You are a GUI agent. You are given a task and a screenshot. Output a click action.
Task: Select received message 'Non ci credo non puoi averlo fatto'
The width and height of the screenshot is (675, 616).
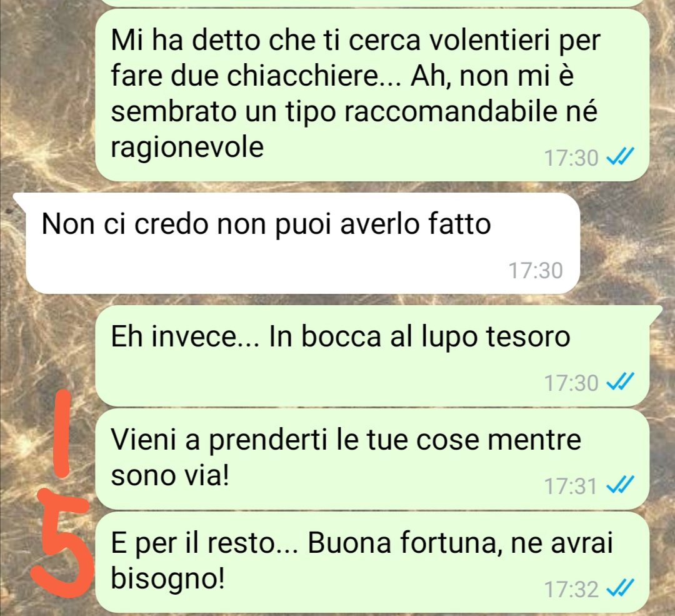click(302, 243)
